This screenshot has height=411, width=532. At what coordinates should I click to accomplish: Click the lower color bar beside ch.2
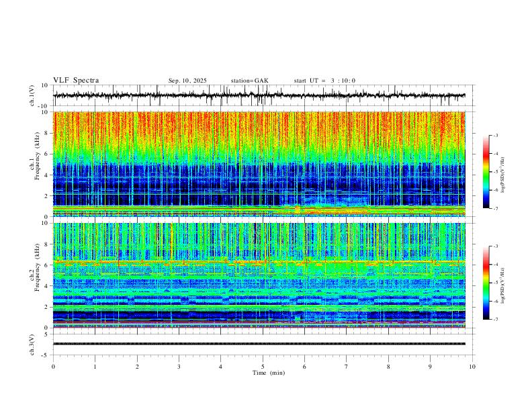[x=486, y=283]
